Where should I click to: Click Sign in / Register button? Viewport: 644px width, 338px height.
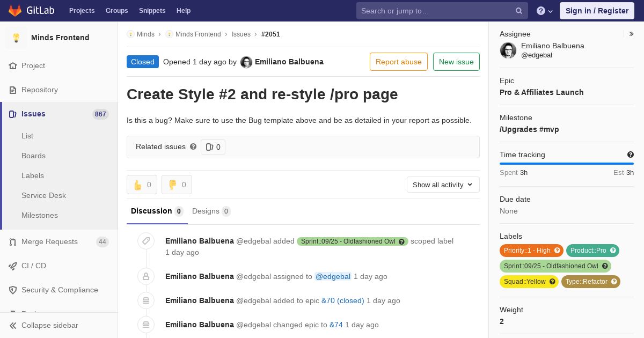click(597, 11)
